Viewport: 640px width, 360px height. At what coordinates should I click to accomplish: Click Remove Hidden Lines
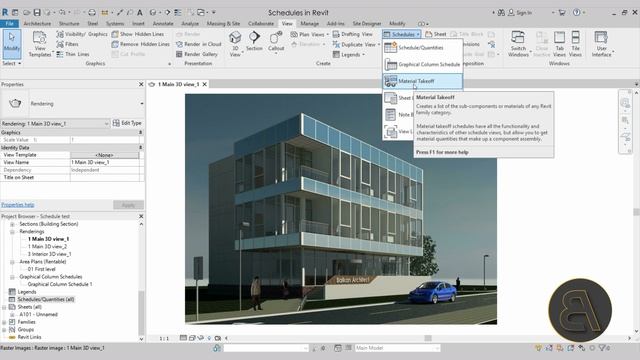pyautogui.click(x=140, y=44)
